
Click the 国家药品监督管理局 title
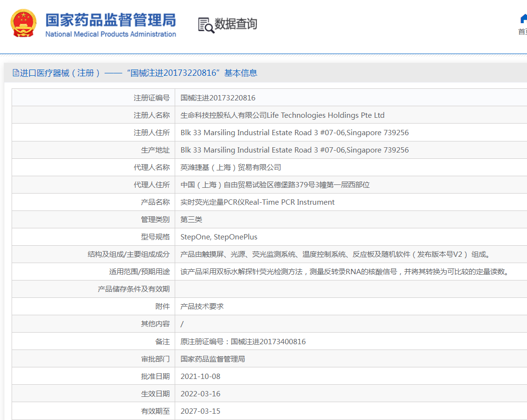111,20
